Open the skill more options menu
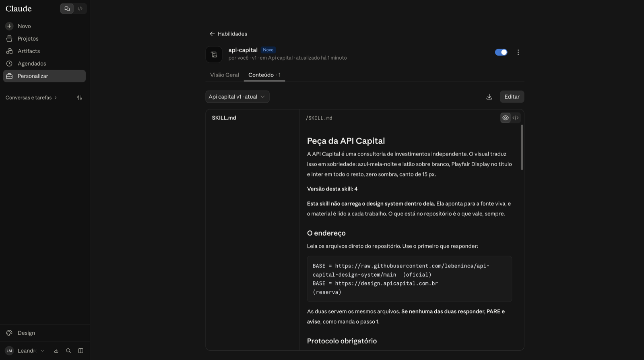The height and width of the screenshot is (360, 644). 518,52
